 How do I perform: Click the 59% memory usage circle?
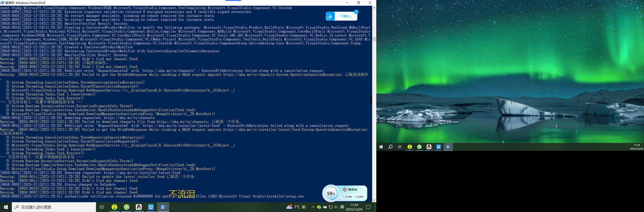pos(331,194)
